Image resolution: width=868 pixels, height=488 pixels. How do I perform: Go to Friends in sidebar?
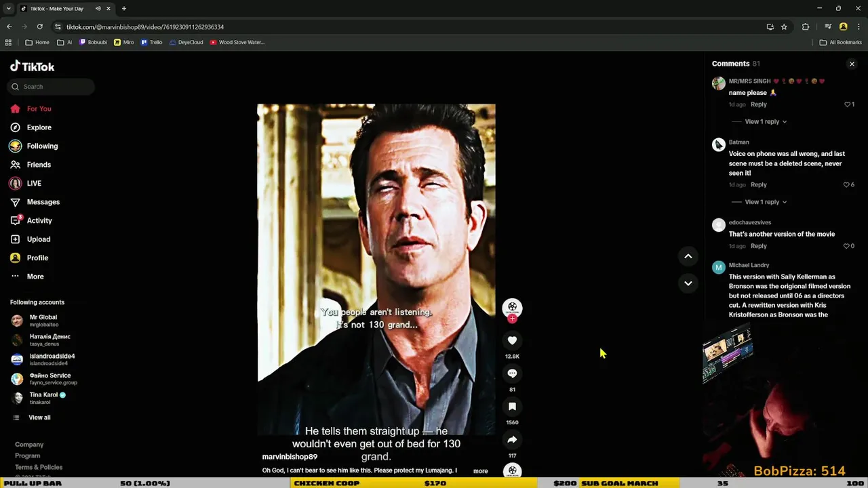point(31,165)
